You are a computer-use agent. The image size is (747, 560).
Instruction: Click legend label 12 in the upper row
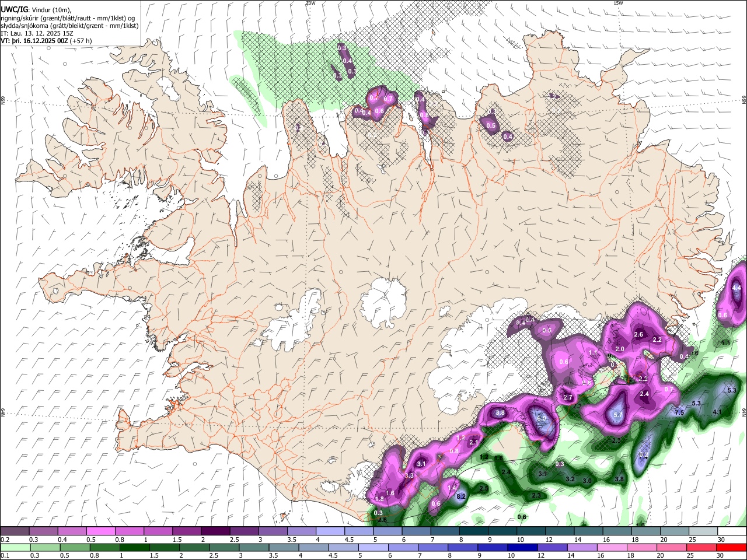(549, 540)
